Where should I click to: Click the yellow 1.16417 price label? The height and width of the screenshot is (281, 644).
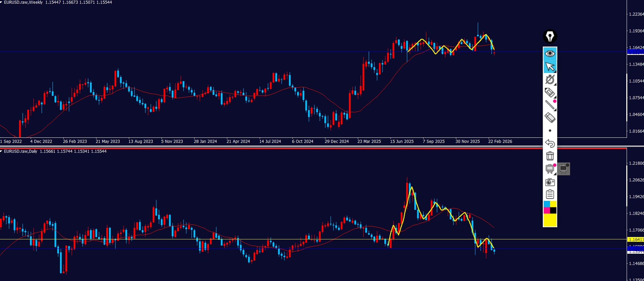point(635,240)
